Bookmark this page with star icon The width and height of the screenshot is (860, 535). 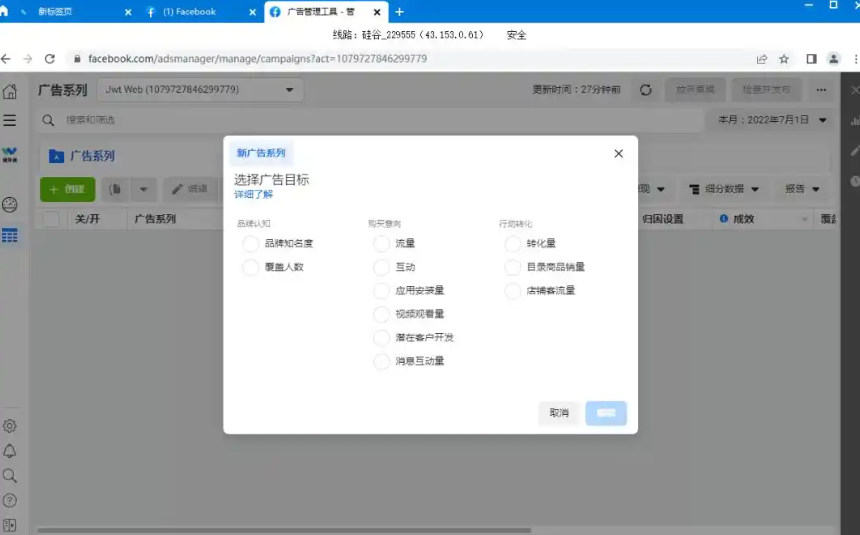[x=784, y=59]
